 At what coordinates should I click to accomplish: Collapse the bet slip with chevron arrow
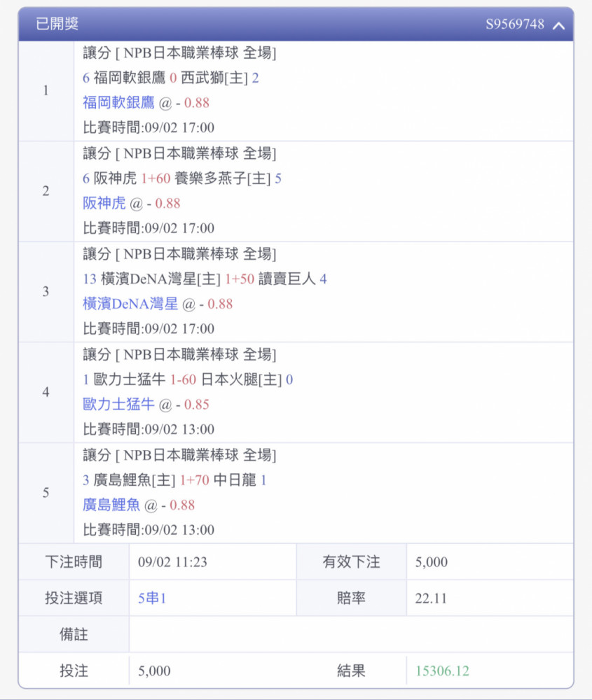coord(558,25)
